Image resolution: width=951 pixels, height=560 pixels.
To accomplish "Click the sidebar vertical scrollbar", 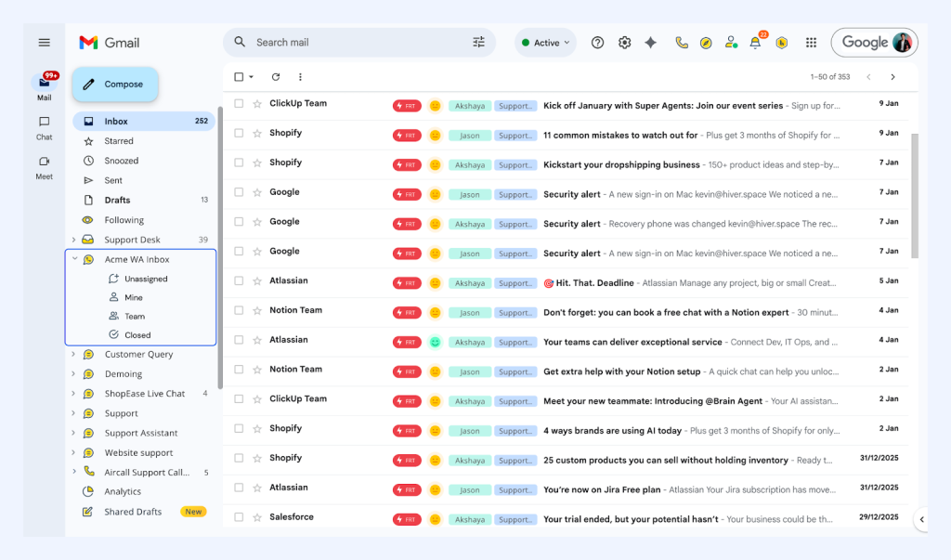I will click(220, 248).
